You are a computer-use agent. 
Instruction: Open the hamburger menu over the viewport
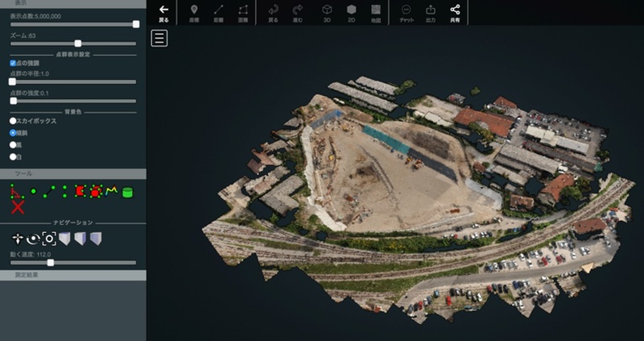(159, 38)
